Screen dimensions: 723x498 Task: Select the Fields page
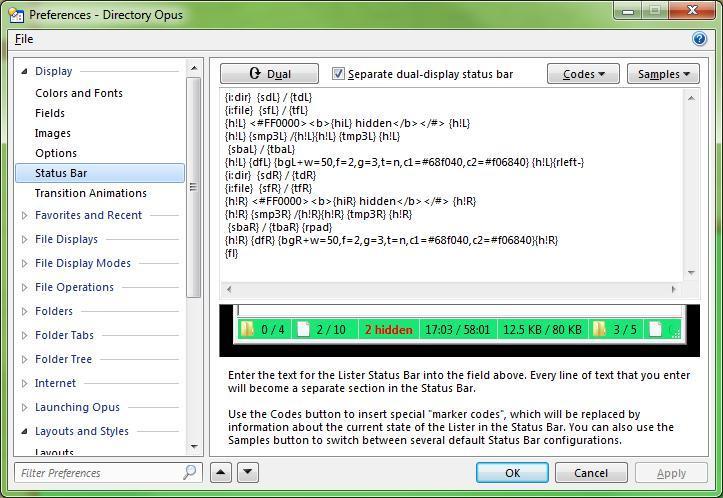50,113
